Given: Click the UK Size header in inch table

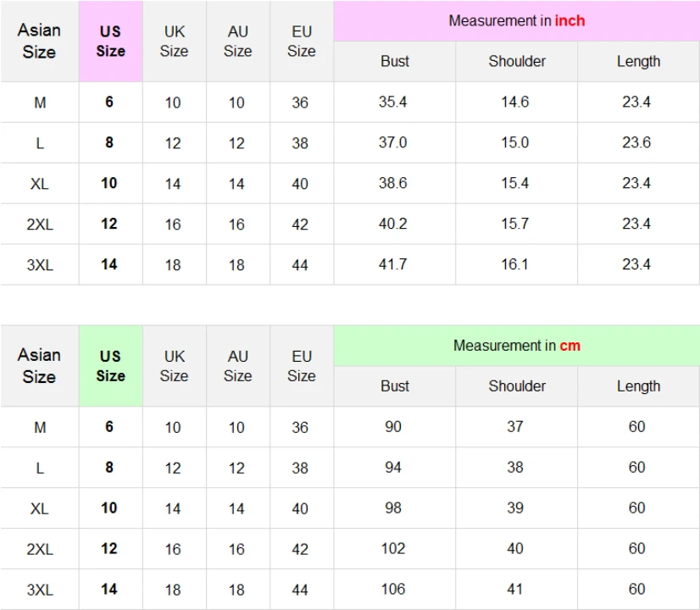Looking at the screenshot, I should 174,41.
